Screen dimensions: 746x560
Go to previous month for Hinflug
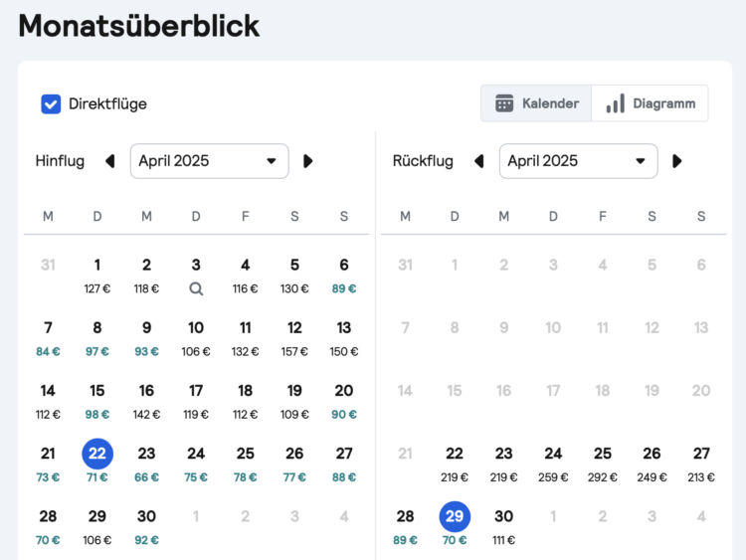pos(109,161)
